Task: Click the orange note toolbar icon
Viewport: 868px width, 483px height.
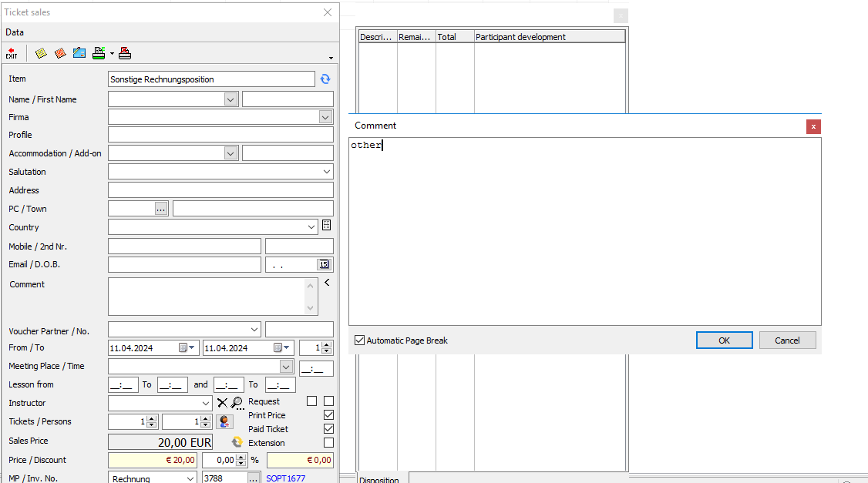Action: (x=60, y=53)
